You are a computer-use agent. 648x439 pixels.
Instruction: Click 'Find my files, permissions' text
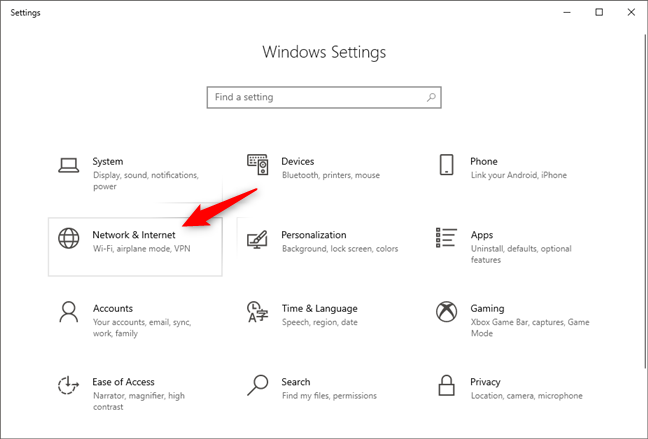329,396
